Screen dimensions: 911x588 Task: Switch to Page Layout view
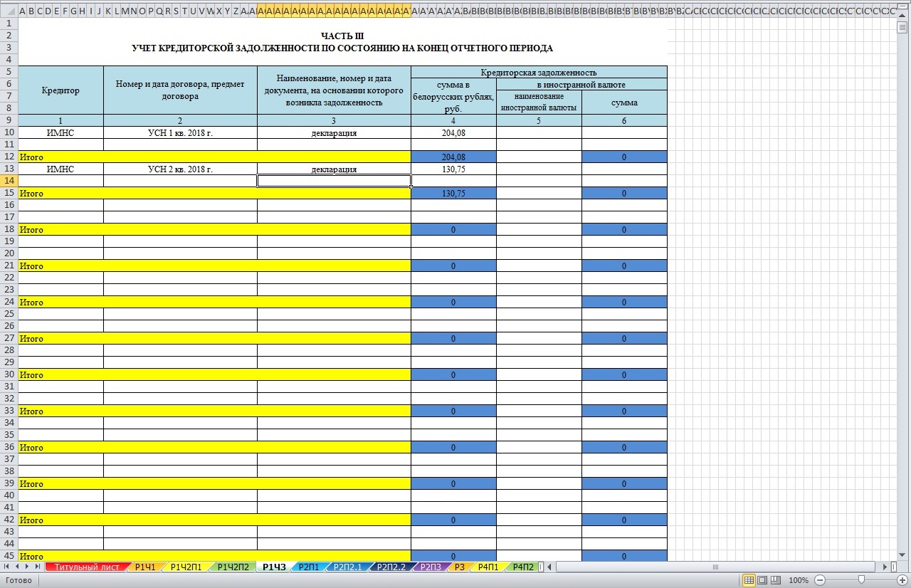point(762,580)
